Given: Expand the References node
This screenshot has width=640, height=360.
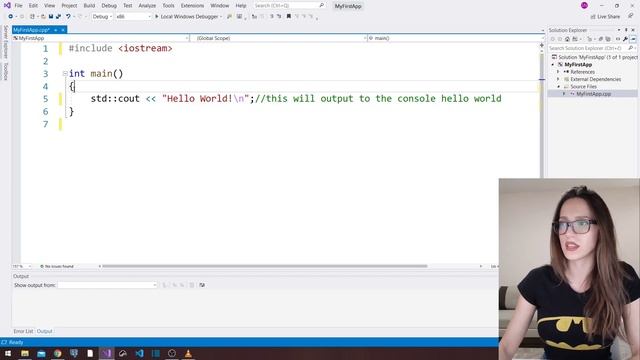Looking at the screenshot, I should click(x=558, y=72).
